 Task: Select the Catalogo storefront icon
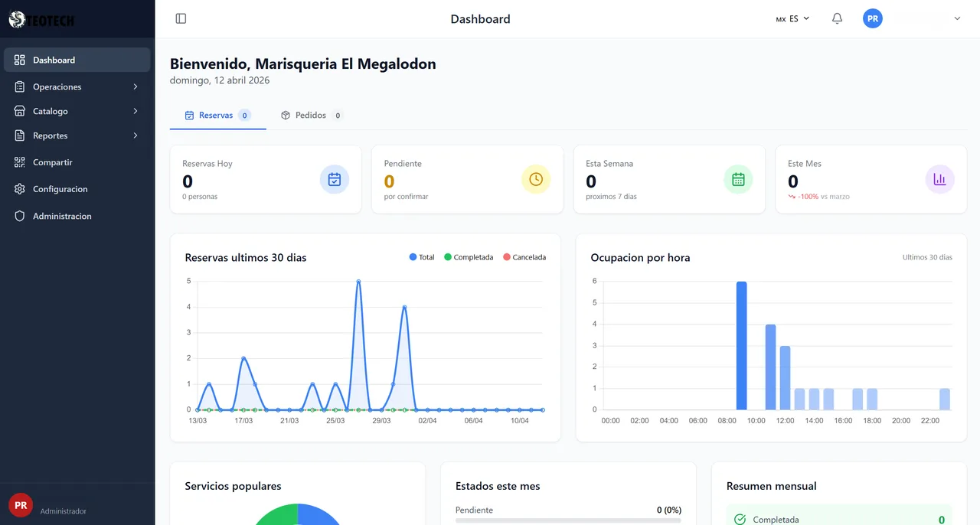pos(18,111)
